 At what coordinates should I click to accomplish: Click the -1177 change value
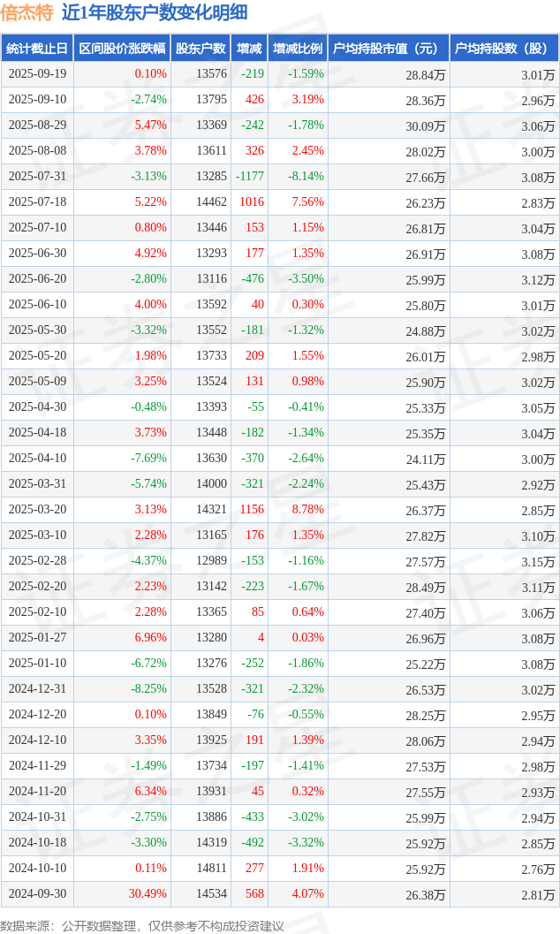(250, 177)
